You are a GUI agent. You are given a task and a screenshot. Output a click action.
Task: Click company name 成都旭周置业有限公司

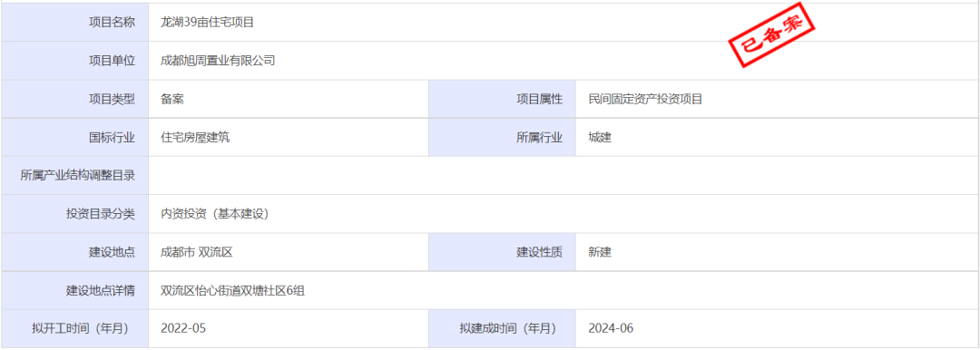tap(218, 61)
